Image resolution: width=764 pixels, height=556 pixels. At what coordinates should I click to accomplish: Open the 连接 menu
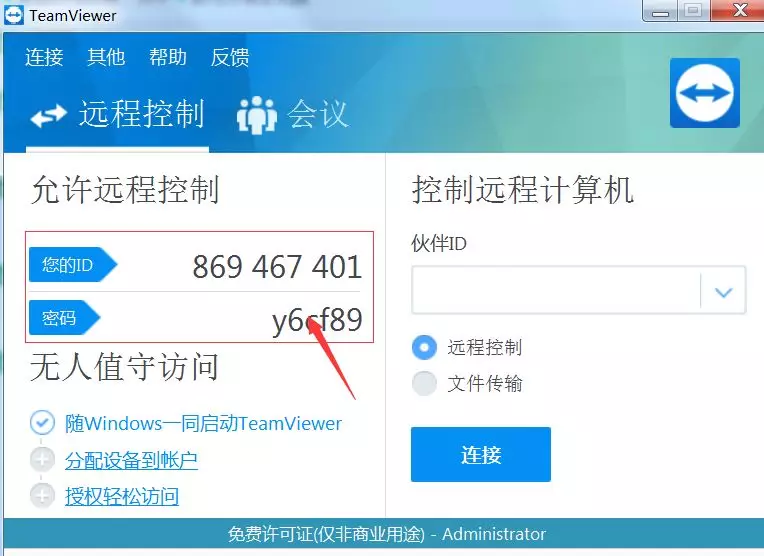click(44, 57)
